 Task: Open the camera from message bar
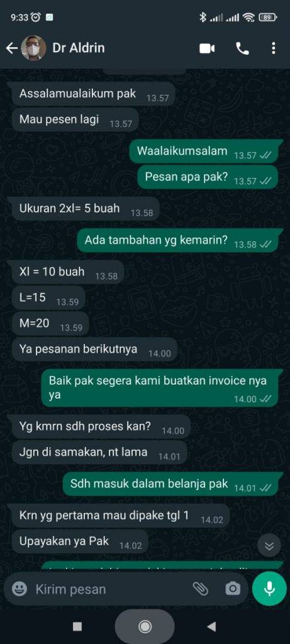(233, 589)
